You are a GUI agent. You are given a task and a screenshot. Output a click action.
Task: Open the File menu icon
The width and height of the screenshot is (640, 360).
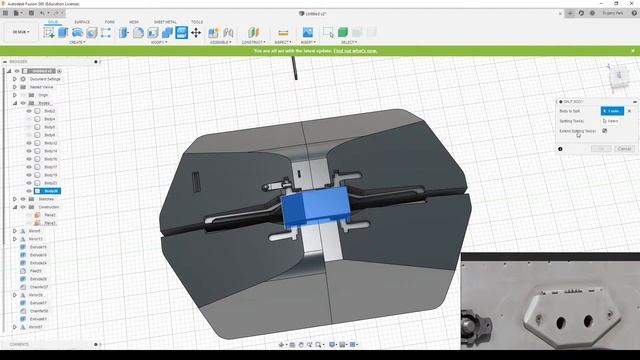[16, 13]
